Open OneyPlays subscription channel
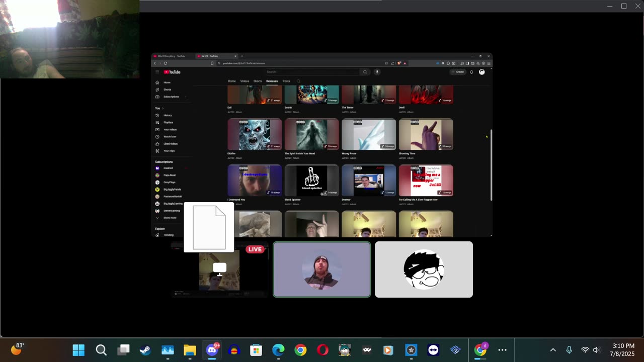The width and height of the screenshot is (644, 362). tap(170, 182)
